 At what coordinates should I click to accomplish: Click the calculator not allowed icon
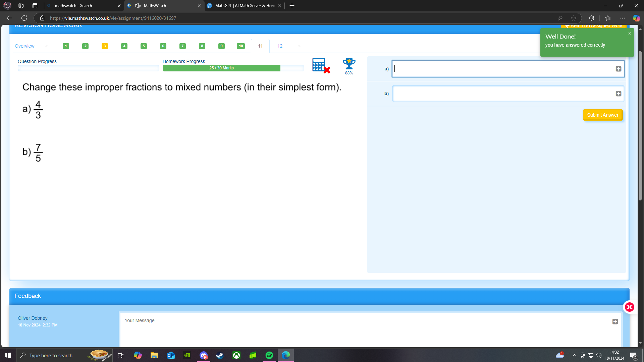[321, 65]
